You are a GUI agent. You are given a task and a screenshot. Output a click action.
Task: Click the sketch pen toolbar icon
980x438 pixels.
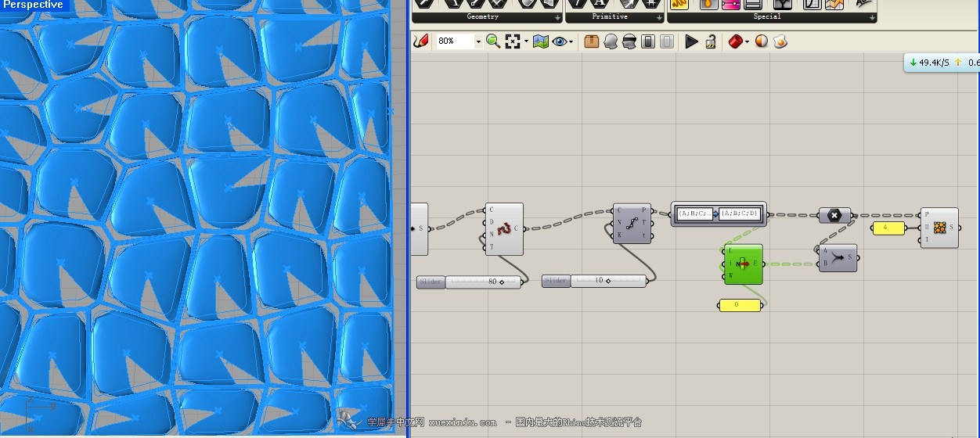click(421, 41)
